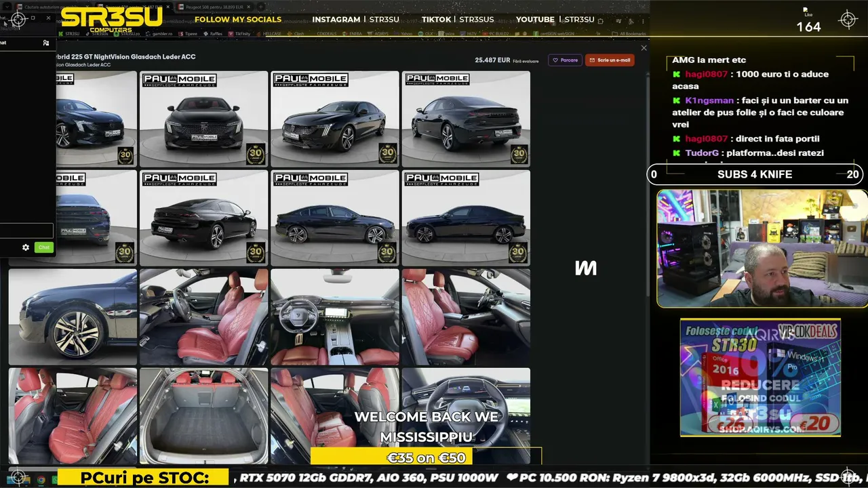Open the steering wheel close-up photo
Image resolution: width=868 pixels, height=488 pixels.
click(467, 416)
